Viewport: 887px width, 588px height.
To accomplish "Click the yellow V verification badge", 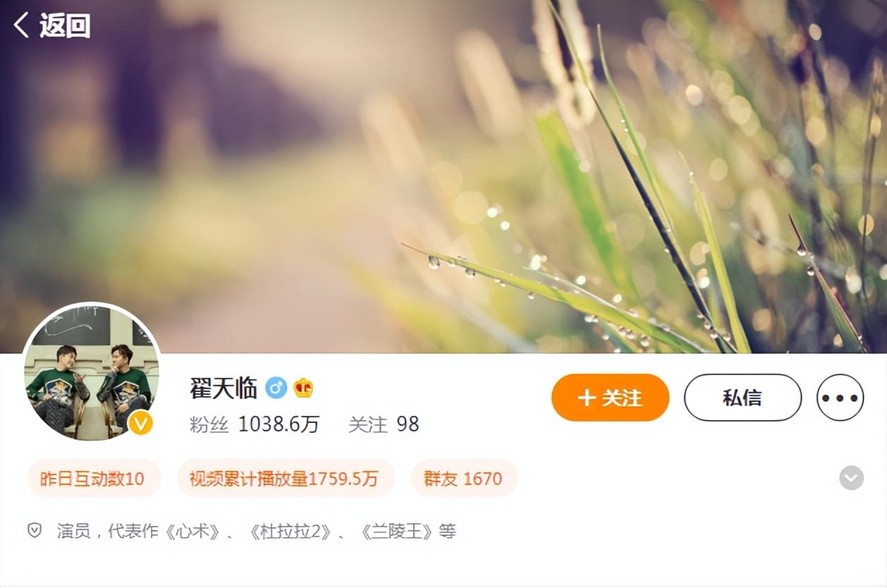I will click(141, 422).
